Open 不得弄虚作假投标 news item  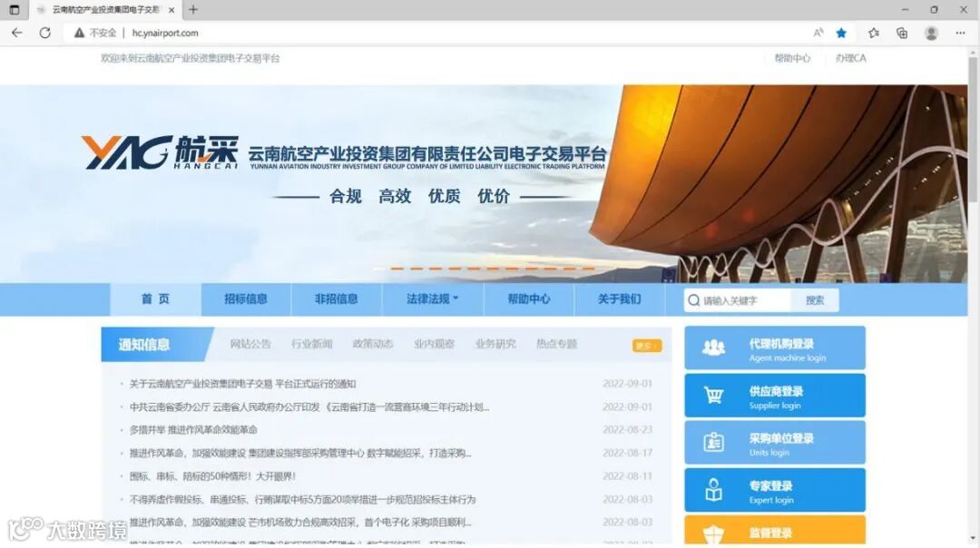coord(302,499)
